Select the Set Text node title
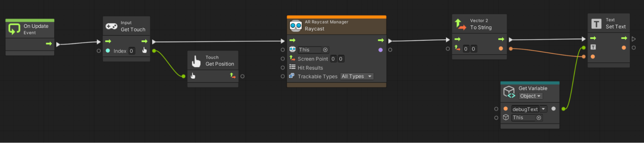This screenshot has width=644, height=143. tap(615, 27)
